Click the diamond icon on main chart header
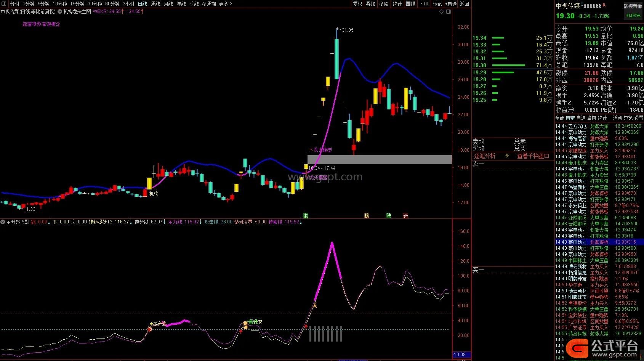Viewport: 644px width, 361px height. (442, 11)
